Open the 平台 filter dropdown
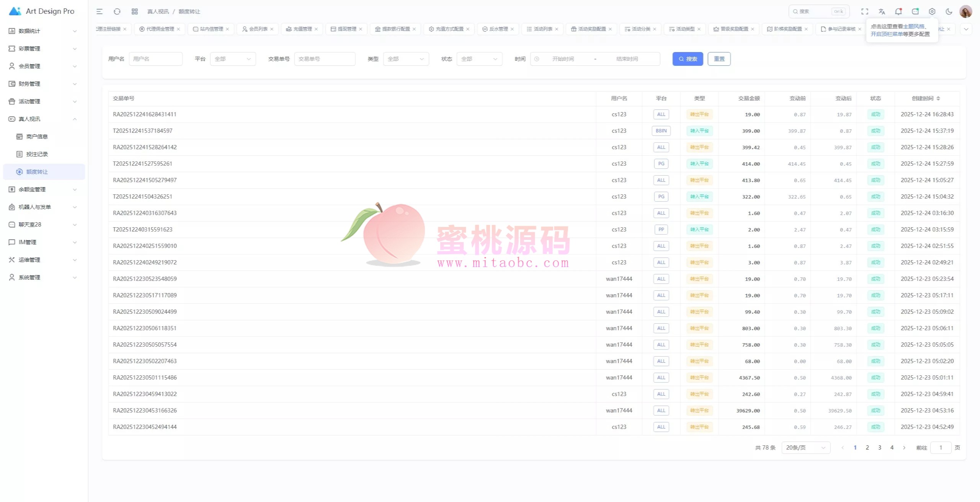 [x=233, y=59]
